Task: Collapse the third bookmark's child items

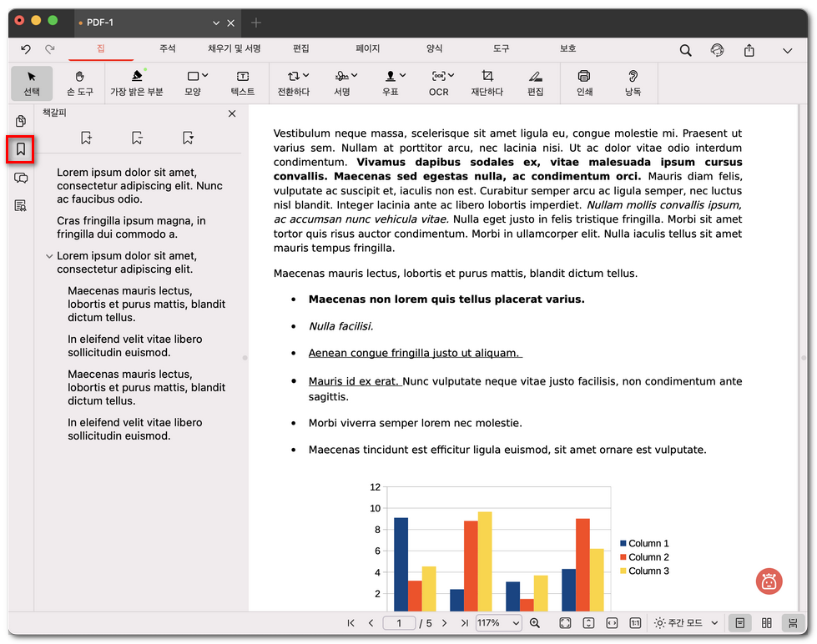Action: coord(50,256)
